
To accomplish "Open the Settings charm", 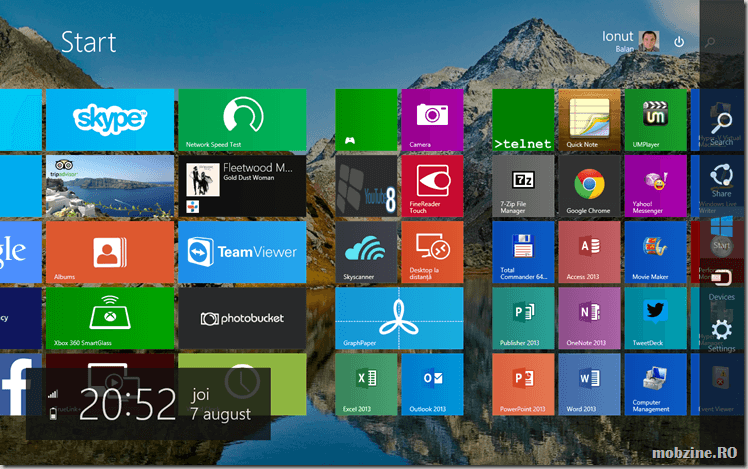I will coord(721,332).
